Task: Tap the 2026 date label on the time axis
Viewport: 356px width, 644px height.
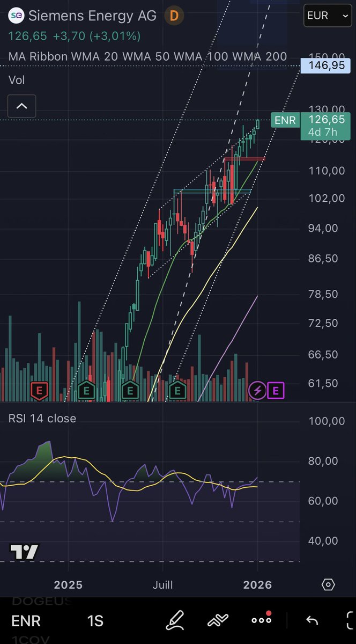Action: [x=258, y=584]
